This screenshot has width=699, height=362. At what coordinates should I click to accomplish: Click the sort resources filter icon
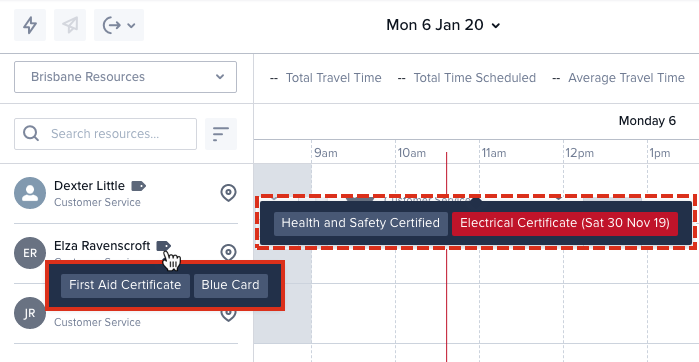point(221,134)
